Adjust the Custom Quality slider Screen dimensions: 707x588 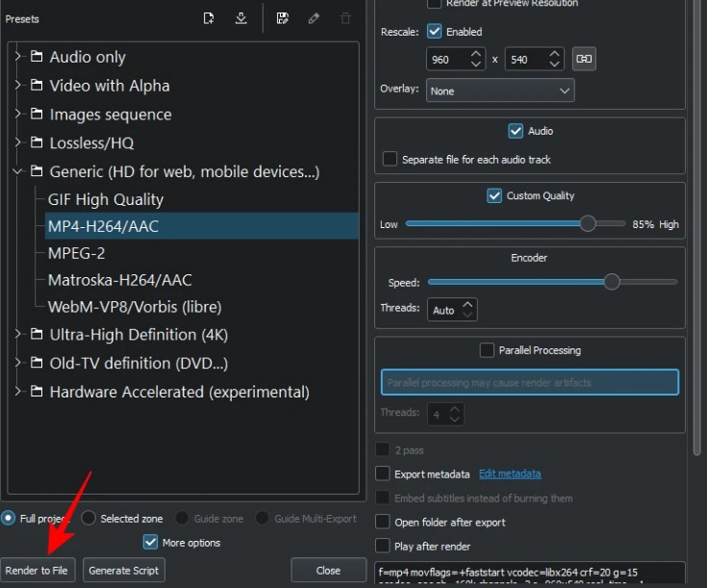coord(588,223)
